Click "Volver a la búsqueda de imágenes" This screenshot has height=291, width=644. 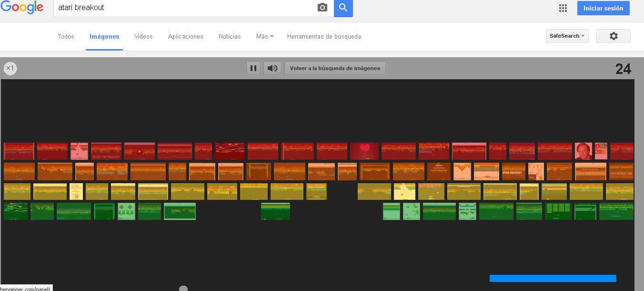click(x=335, y=68)
